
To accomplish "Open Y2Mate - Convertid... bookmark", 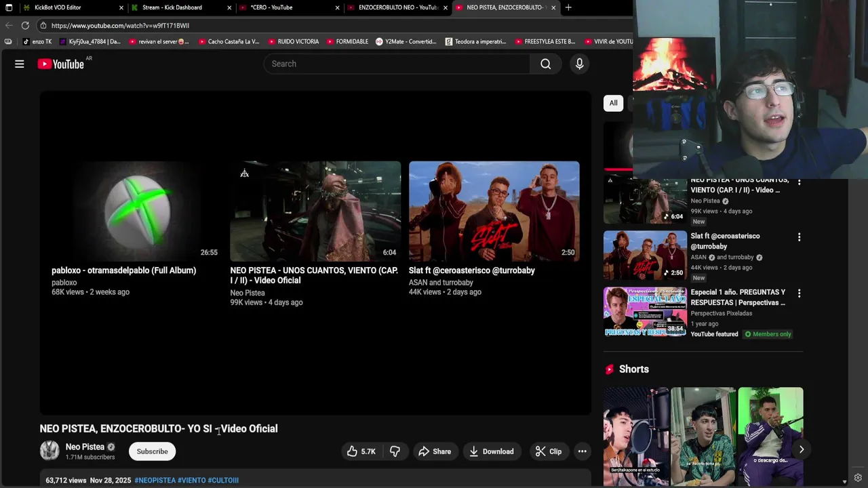I will pos(406,41).
